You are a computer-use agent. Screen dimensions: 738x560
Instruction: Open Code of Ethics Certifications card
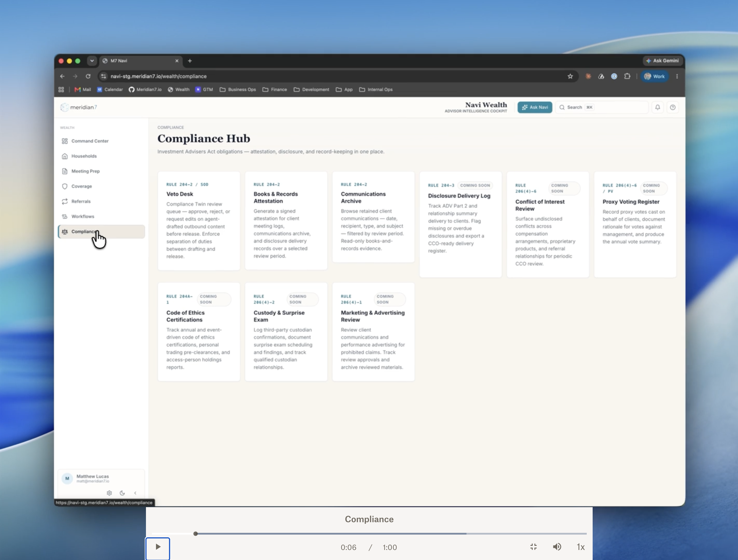[199, 332]
